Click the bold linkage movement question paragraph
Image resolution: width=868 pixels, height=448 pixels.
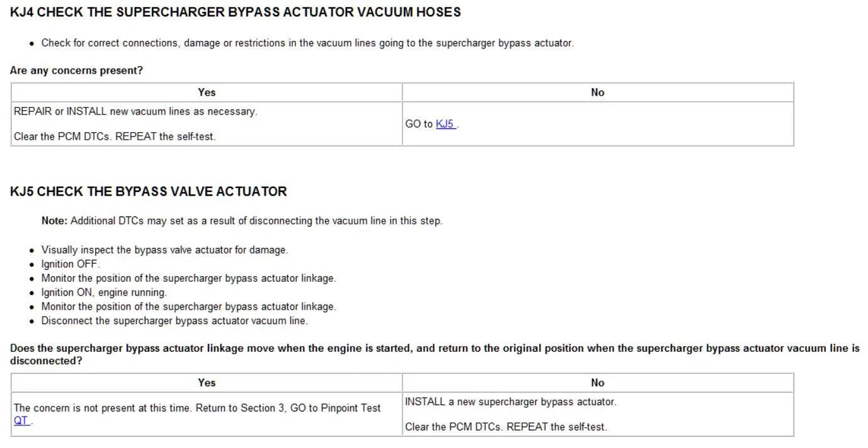click(435, 354)
